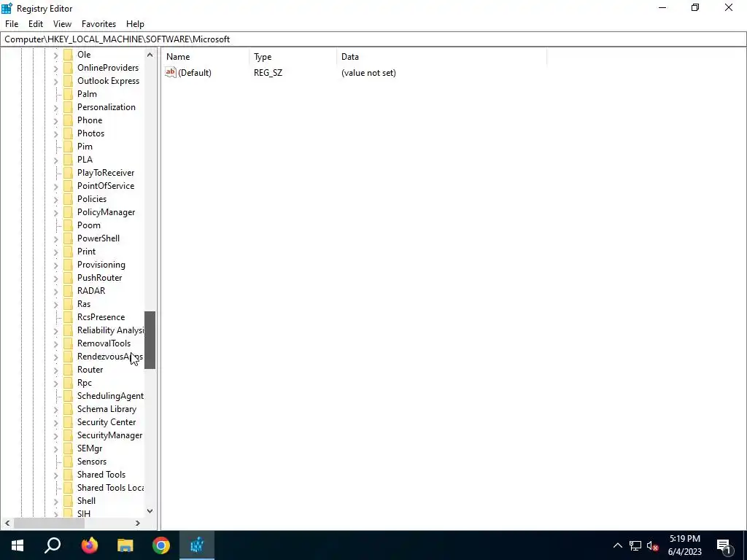Click the tree vertical scrollbar thumb
747x560 pixels.
pyautogui.click(x=150, y=340)
